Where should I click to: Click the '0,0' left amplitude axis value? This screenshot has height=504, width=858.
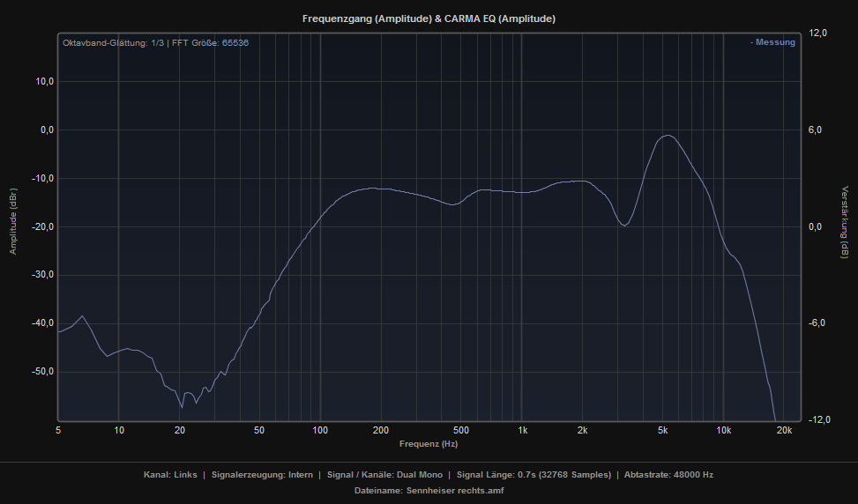point(47,130)
